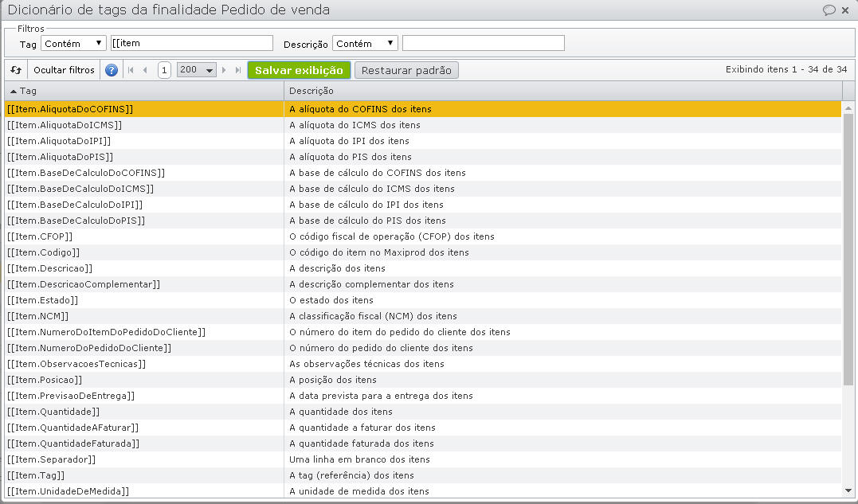The height and width of the screenshot is (504, 858).
Task: Close the Dicionário de tags dialog
Action: click(x=845, y=10)
